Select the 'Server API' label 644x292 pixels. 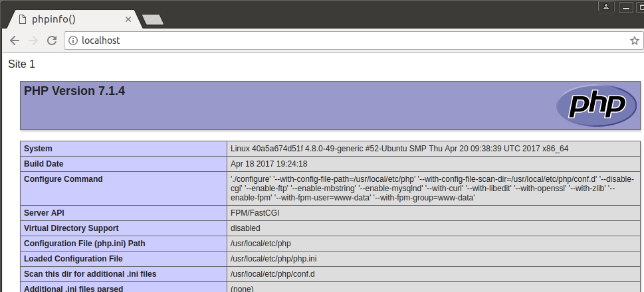tap(44, 213)
